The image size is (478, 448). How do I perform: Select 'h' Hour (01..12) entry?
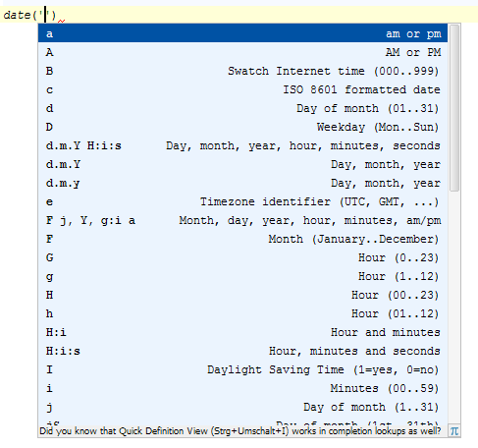(x=242, y=313)
